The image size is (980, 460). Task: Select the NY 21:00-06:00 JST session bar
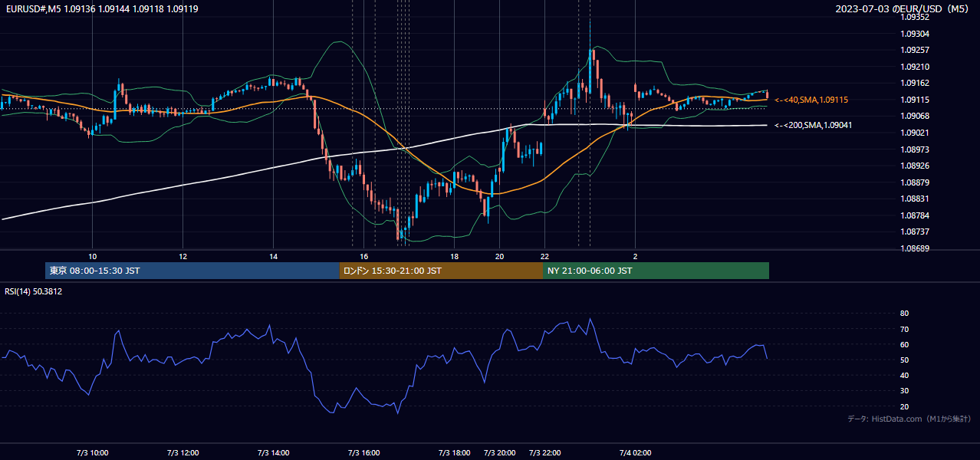tap(656, 271)
